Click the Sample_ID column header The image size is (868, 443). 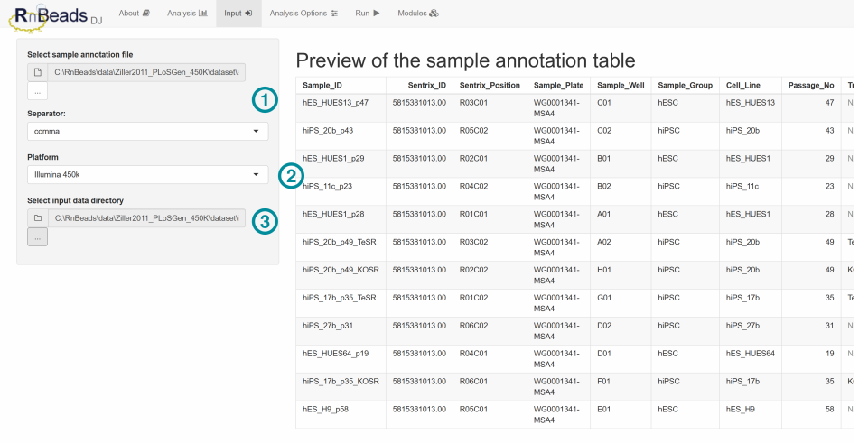(x=322, y=84)
